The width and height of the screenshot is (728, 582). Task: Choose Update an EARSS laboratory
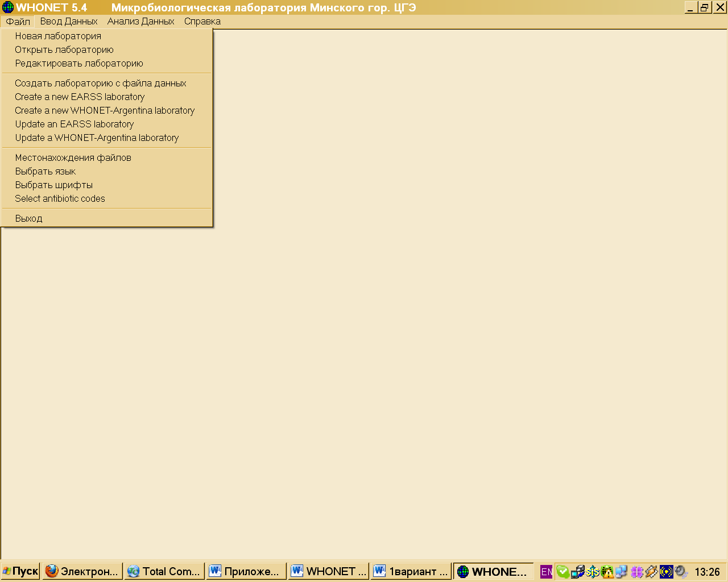(x=107, y=124)
